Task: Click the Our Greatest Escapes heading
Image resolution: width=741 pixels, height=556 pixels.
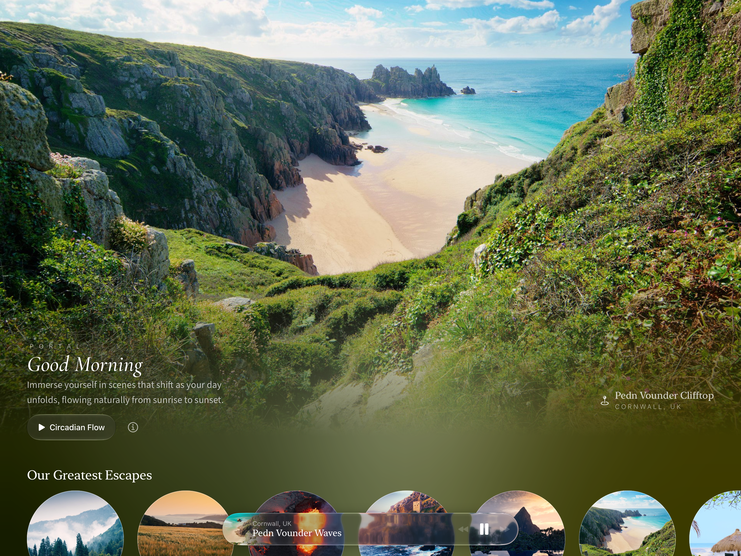Action: coord(89,475)
